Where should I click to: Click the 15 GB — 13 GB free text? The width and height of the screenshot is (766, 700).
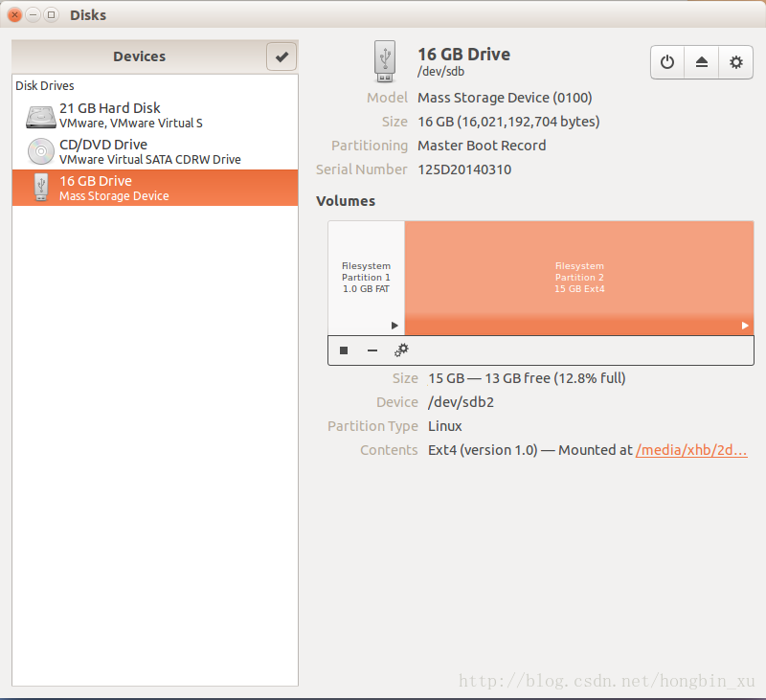pos(527,378)
